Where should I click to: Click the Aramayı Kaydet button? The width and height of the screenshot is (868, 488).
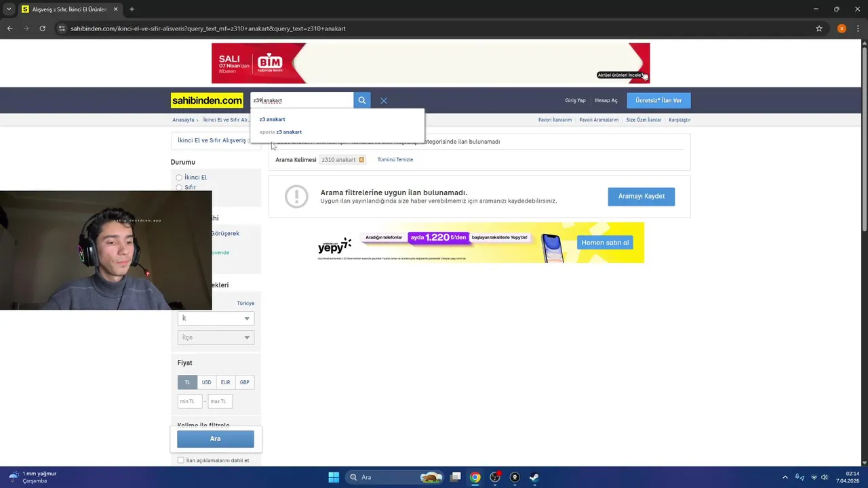tap(642, 197)
